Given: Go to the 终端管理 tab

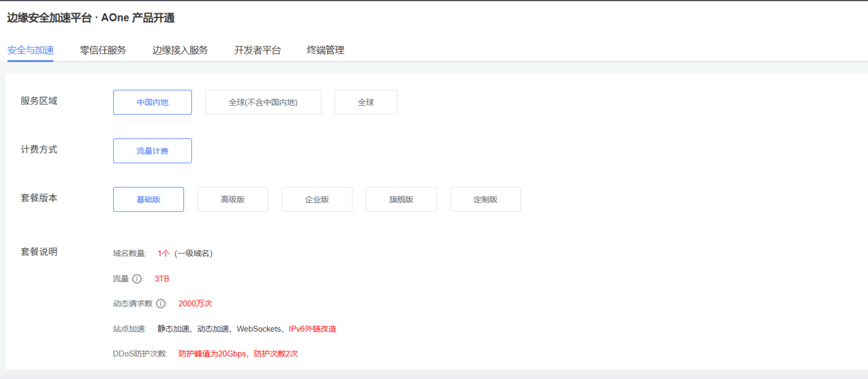Looking at the screenshot, I should pos(325,50).
